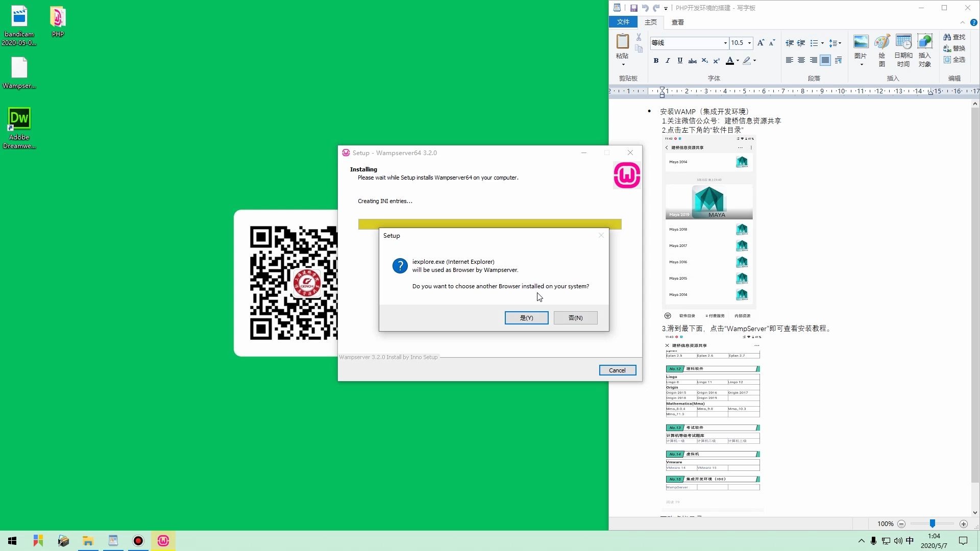Screen dimensions: 980x551
Task: Insert a picture with 图片 icon
Action: (861, 42)
